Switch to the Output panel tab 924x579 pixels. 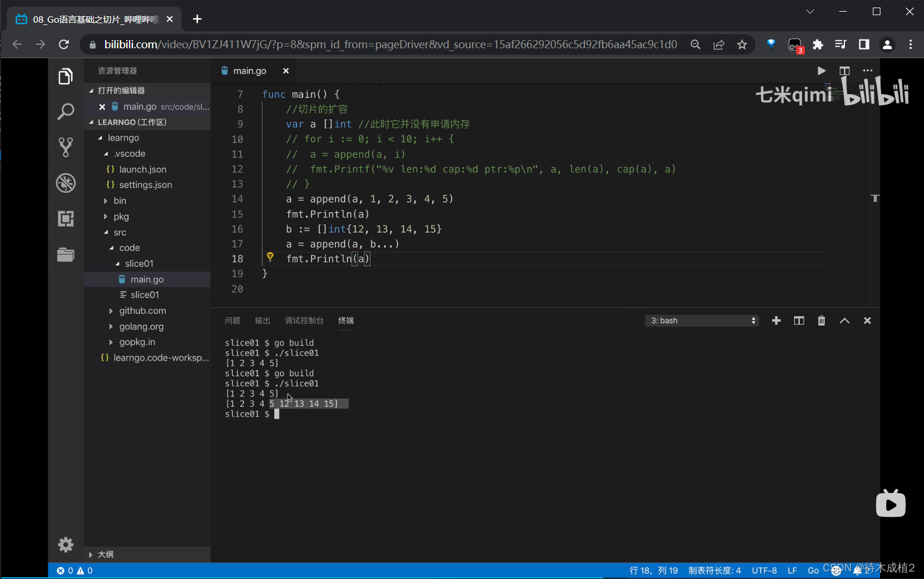tap(263, 321)
